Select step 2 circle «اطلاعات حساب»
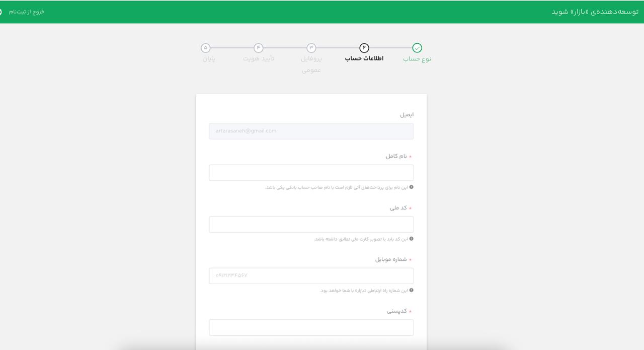The image size is (644, 350). [x=364, y=48]
